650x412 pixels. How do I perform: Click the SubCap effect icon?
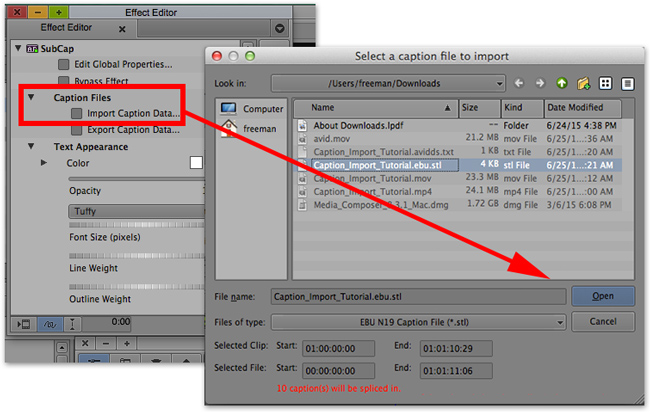tap(32, 49)
